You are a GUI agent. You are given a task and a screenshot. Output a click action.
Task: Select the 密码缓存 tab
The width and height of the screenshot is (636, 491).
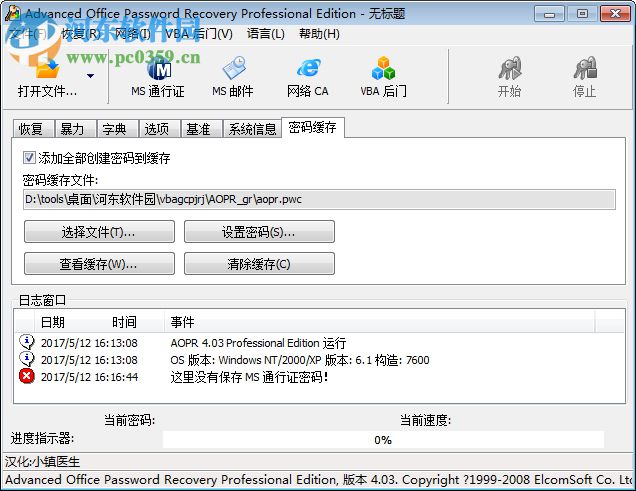[x=313, y=127]
